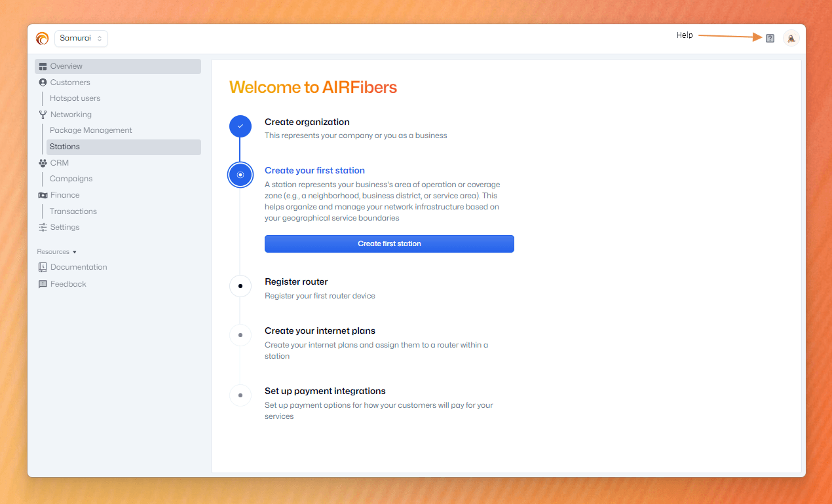This screenshot has height=504, width=832.
Task: Click the Finance cash icon
Action: click(43, 195)
